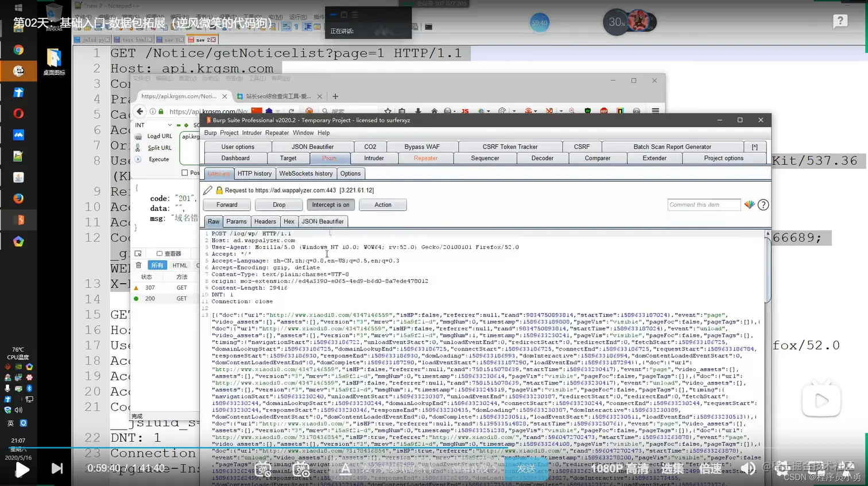Viewport: 868px width, 486px height.
Task: Switch to the Hex message tab
Action: click(x=289, y=222)
